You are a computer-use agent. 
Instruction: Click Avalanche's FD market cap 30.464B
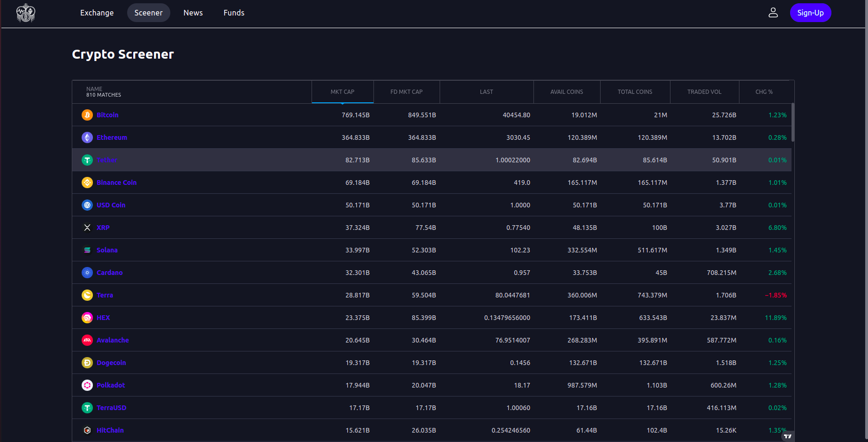pyautogui.click(x=424, y=340)
